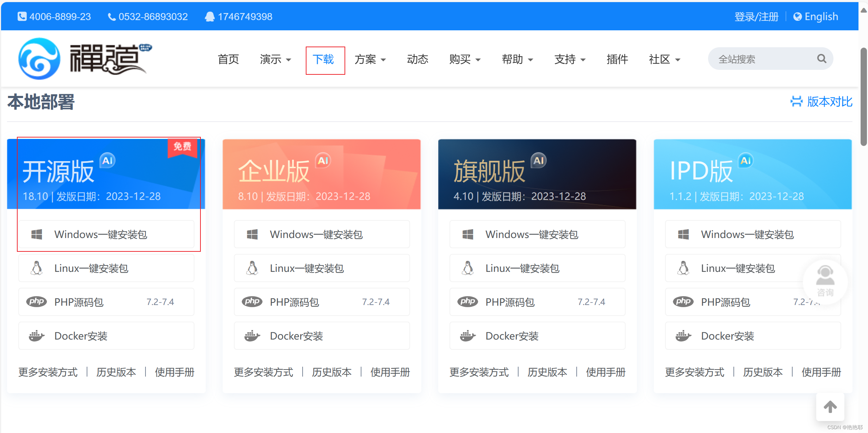The height and width of the screenshot is (433, 868).
Task: Click the search magnifier icon
Action: click(821, 59)
